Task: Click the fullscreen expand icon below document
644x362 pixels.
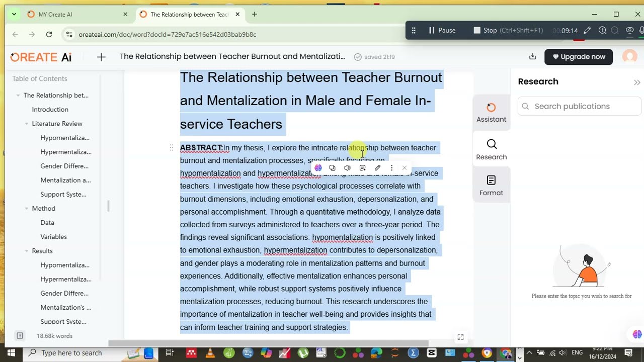Action: 460,337
